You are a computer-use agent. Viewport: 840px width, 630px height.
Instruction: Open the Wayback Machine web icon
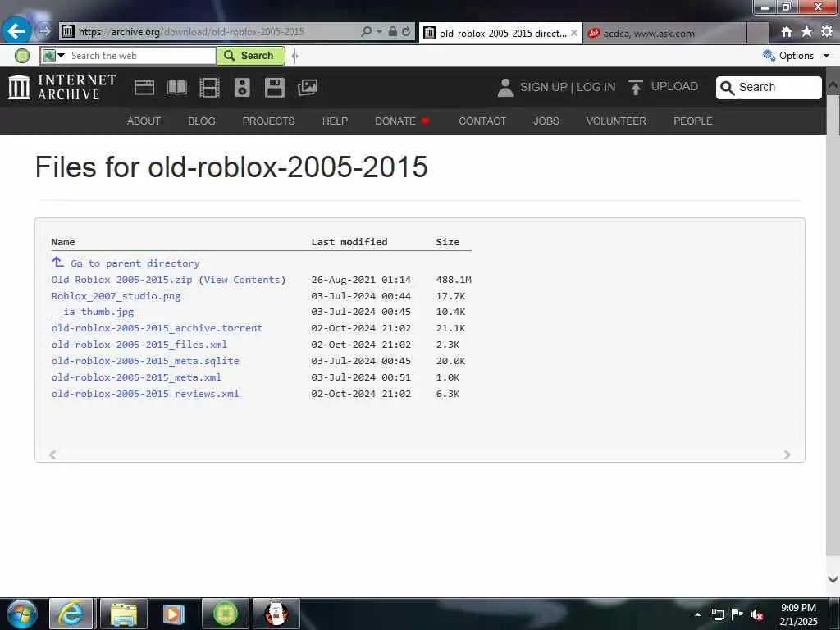click(x=144, y=87)
